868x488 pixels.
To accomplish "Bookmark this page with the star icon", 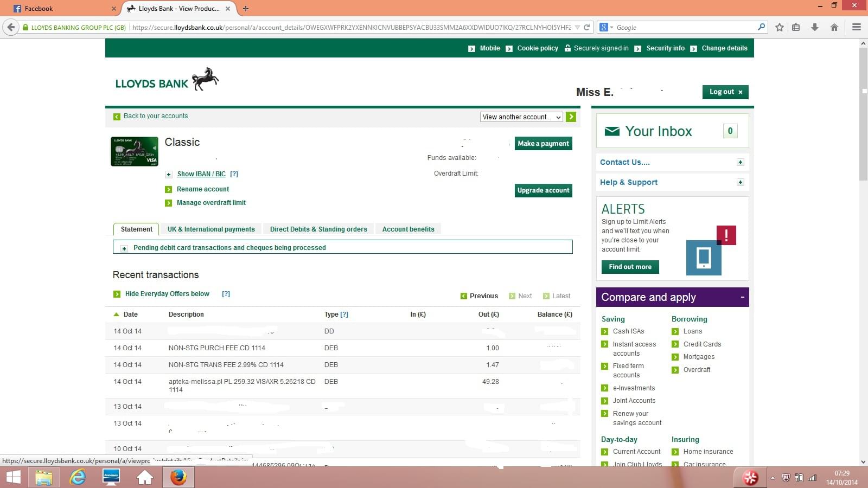I will [x=780, y=27].
